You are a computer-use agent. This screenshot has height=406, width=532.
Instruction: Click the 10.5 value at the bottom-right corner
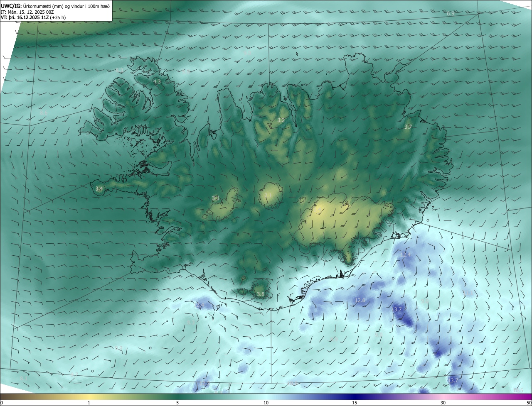click(518, 391)
